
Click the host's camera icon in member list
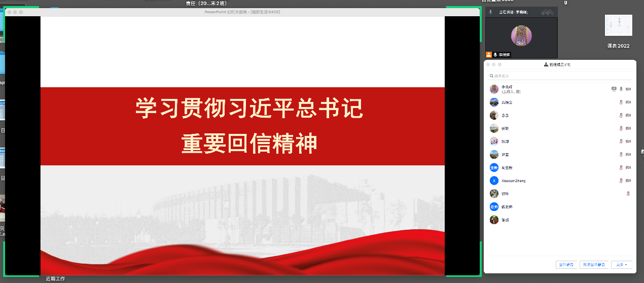[x=628, y=89]
